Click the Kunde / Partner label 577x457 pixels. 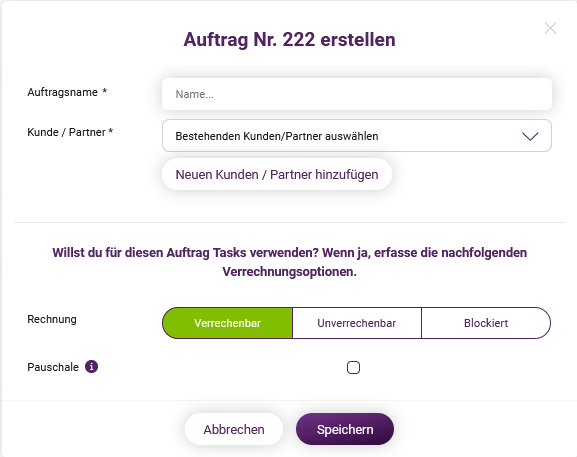tap(70, 132)
